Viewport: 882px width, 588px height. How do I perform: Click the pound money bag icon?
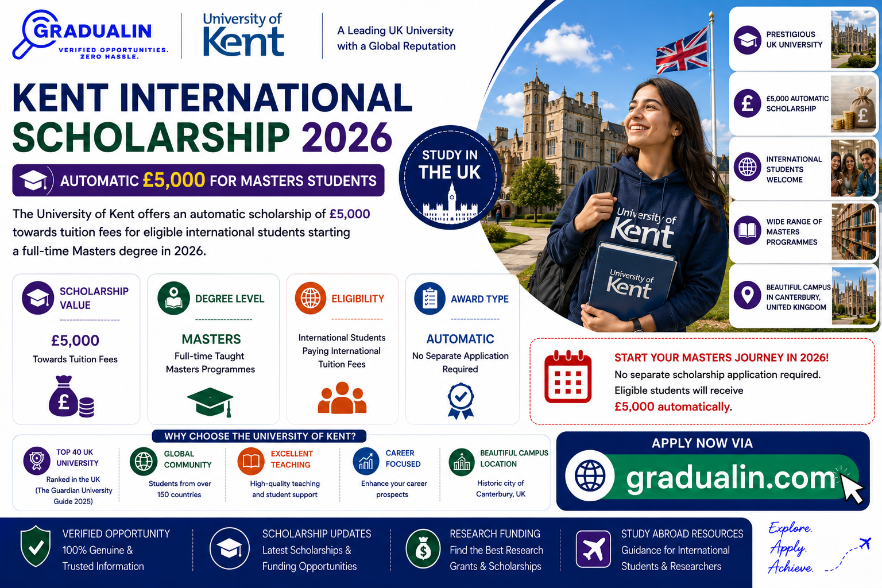[71, 396]
